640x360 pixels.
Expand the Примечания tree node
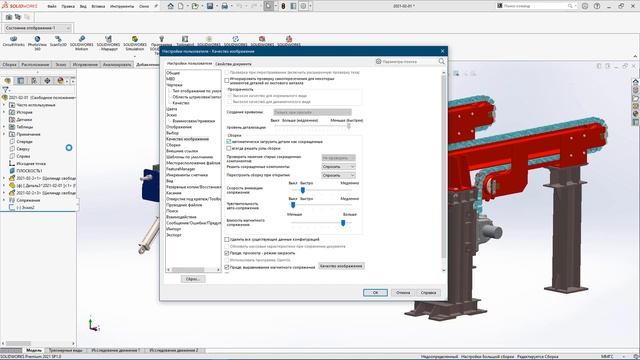[x=4, y=134]
